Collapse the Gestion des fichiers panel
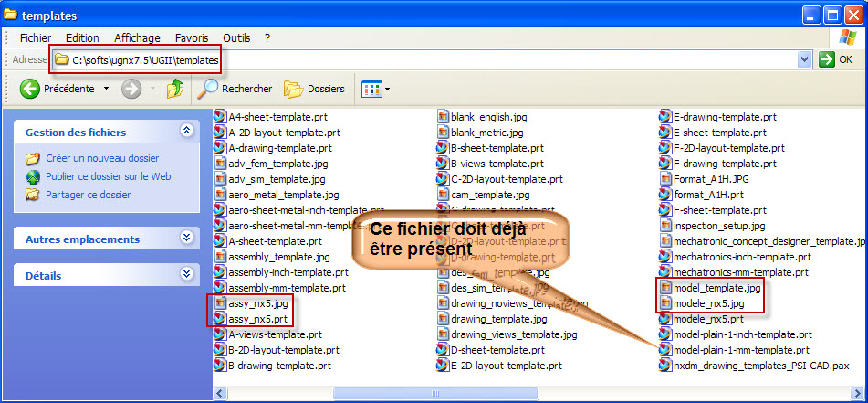This screenshot has height=403, width=868. click(187, 132)
